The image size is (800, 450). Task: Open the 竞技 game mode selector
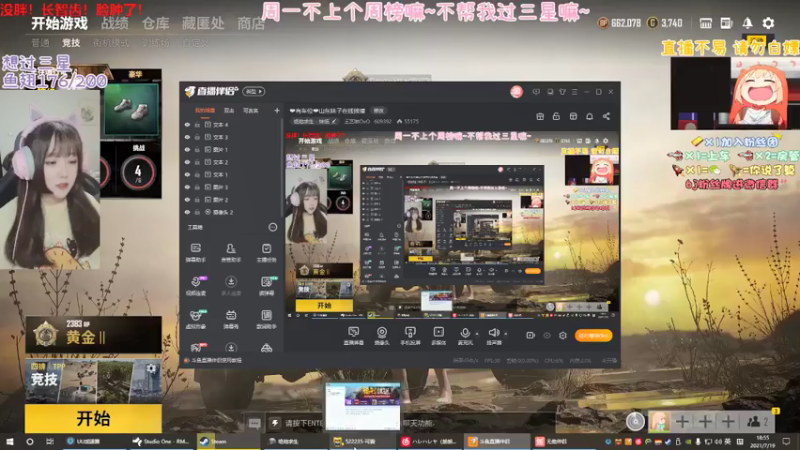[x=93, y=382]
